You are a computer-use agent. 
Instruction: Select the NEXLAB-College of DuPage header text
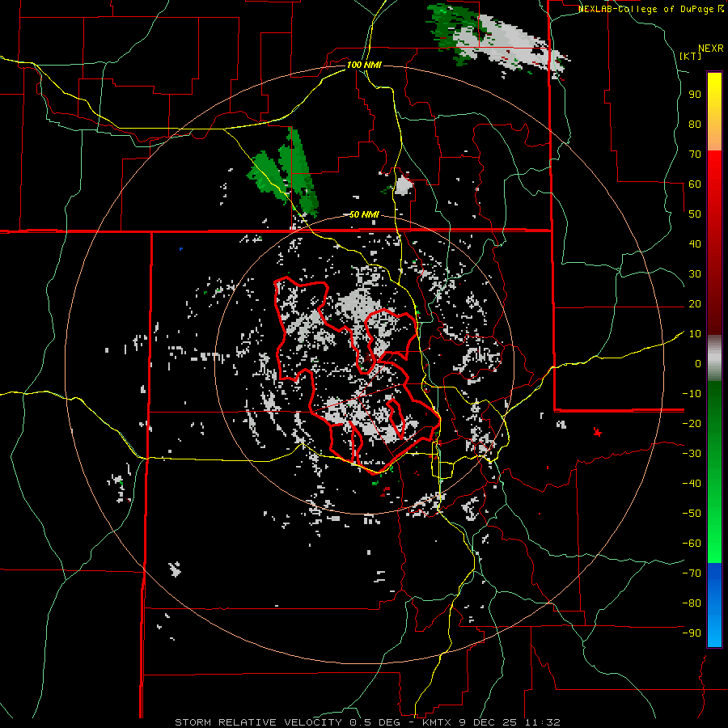pyautogui.click(x=650, y=9)
